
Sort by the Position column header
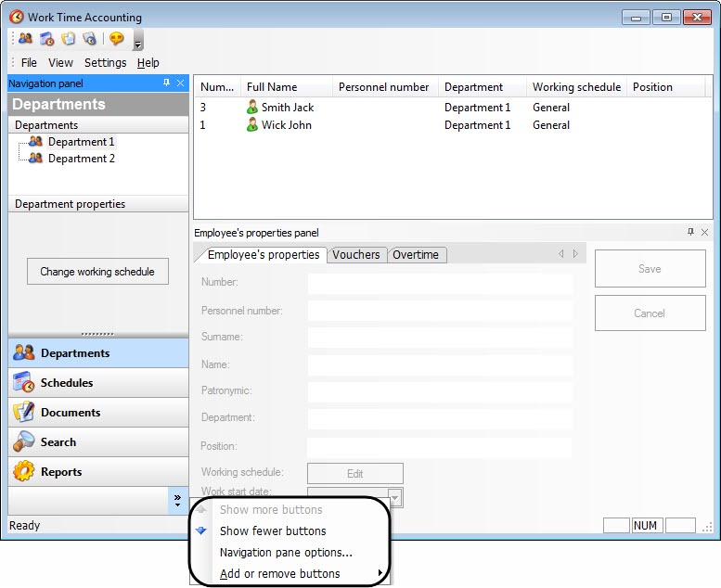coord(666,87)
